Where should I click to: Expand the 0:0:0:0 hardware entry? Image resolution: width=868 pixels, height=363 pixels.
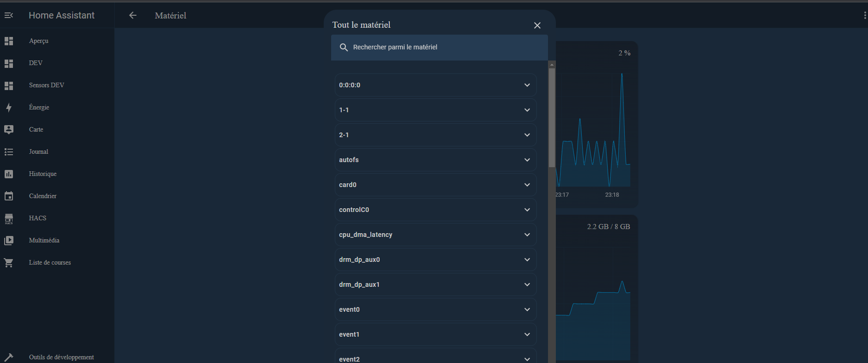click(527, 85)
